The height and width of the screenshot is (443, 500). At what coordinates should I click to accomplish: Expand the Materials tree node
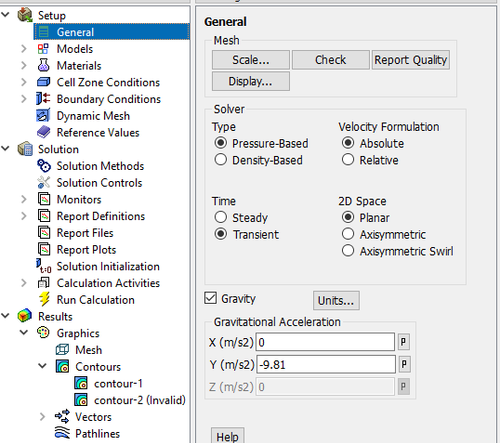(x=24, y=65)
